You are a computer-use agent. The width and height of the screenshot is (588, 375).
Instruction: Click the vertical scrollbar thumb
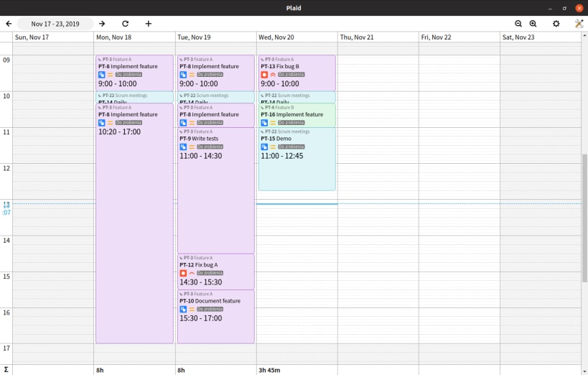(x=584, y=218)
